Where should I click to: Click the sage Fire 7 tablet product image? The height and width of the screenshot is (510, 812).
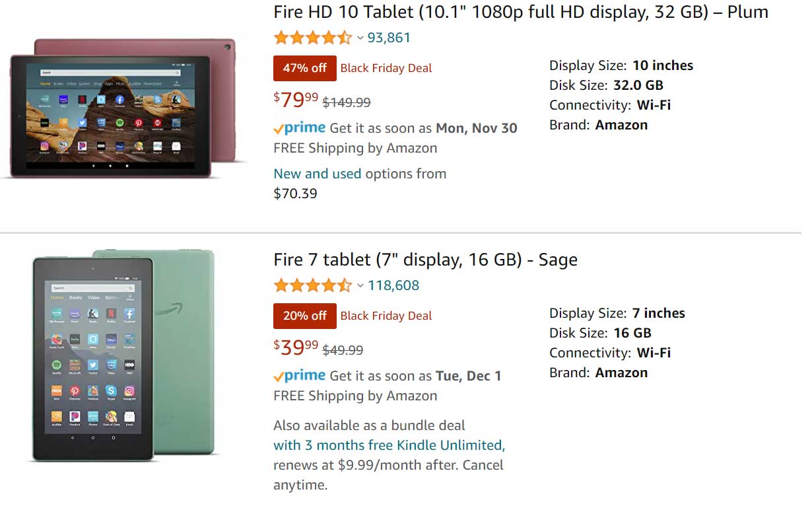(124, 354)
